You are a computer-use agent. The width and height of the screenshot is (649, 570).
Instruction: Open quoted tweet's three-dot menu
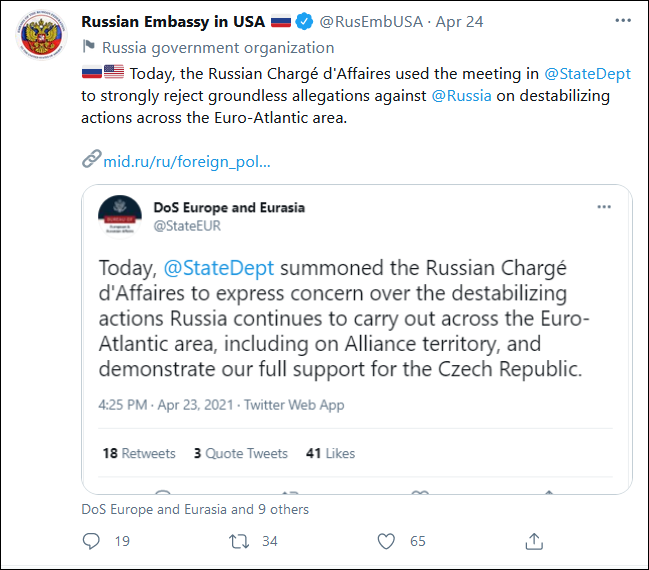[x=604, y=207]
